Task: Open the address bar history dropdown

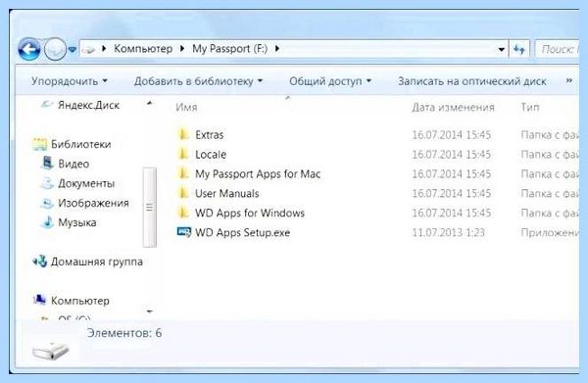Action: pos(501,50)
